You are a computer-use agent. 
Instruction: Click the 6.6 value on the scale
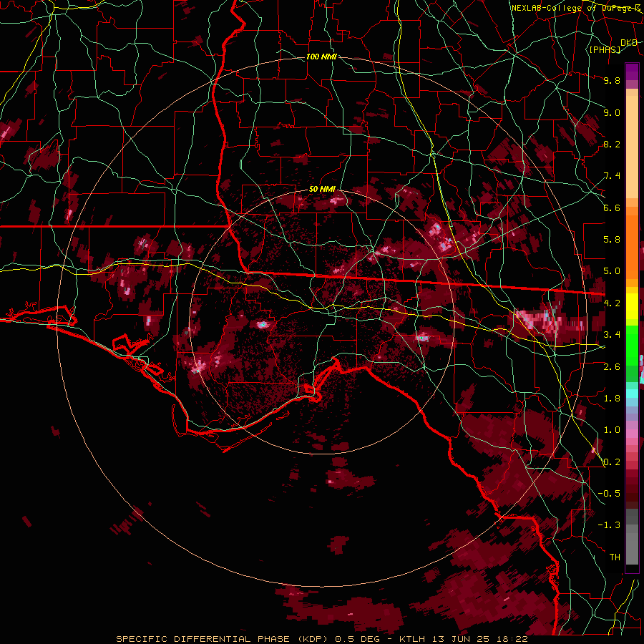point(612,208)
